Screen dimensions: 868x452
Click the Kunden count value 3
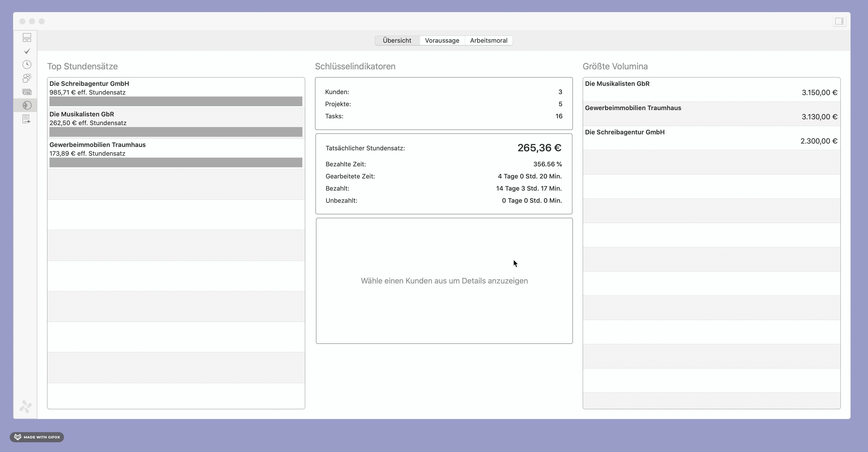pos(560,92)
